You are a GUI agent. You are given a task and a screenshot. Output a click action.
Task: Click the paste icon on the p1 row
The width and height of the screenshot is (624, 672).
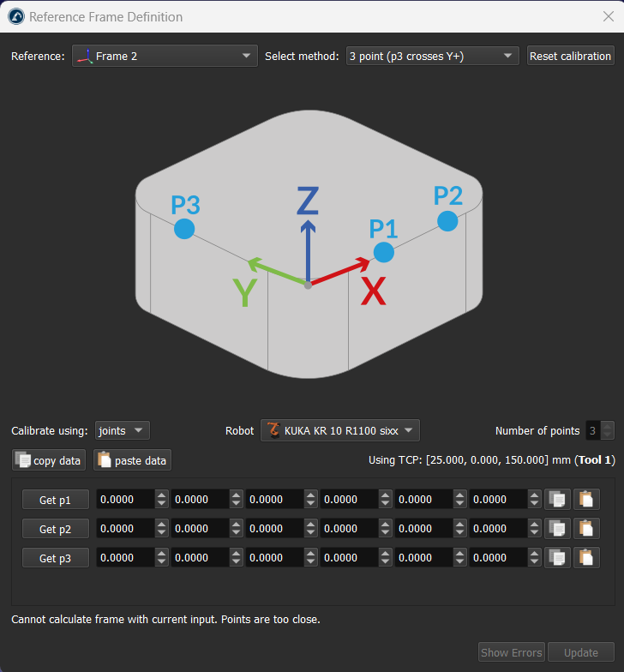[x=586, y=500]
